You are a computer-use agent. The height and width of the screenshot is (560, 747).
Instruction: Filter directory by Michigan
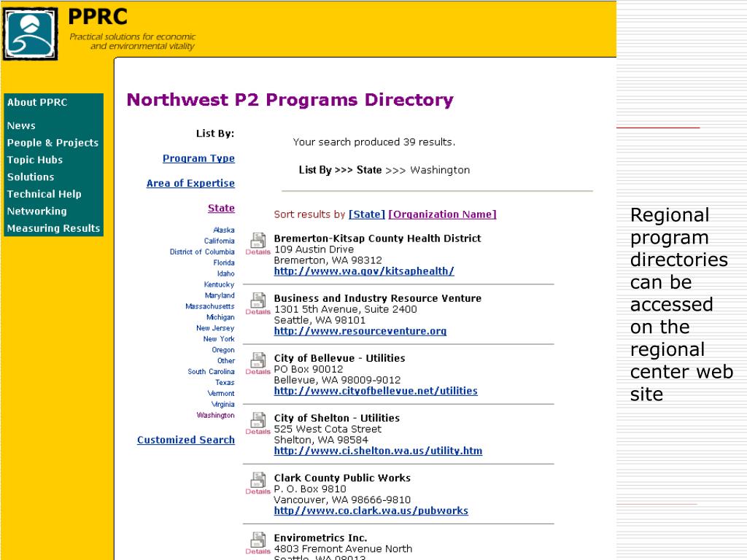point(220,318)
